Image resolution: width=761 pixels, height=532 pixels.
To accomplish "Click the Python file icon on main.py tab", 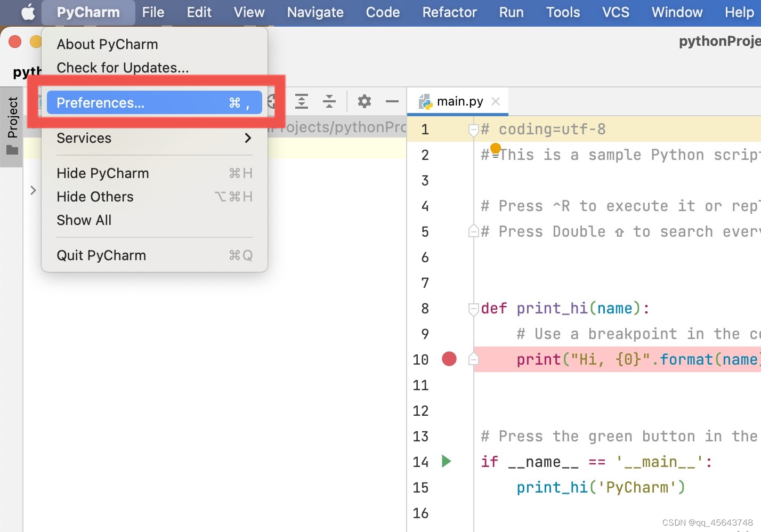I will (425, 101).
